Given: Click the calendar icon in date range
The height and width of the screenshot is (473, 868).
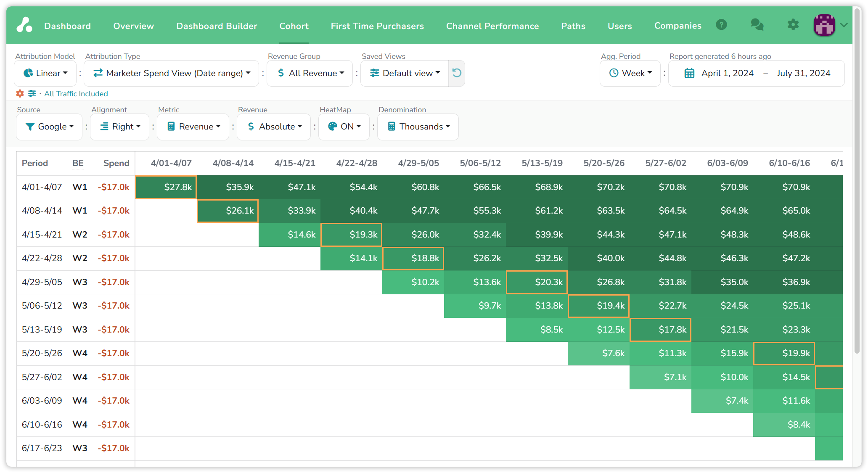Looking at the screenshot, I should pyautogui.click(x=689, y=73).
